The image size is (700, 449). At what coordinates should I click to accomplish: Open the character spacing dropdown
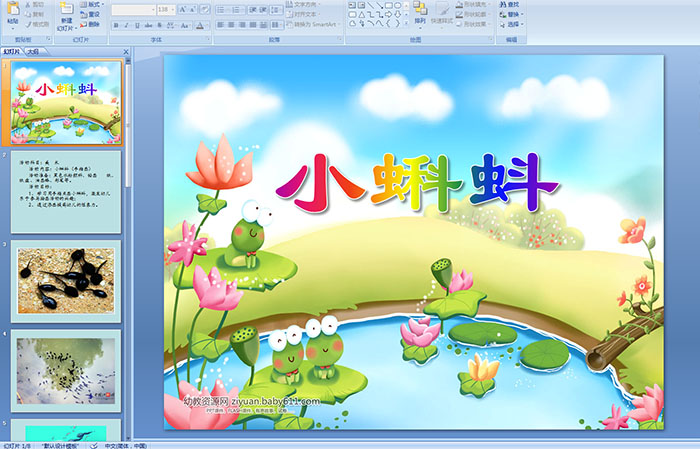[x=171, y=25]
